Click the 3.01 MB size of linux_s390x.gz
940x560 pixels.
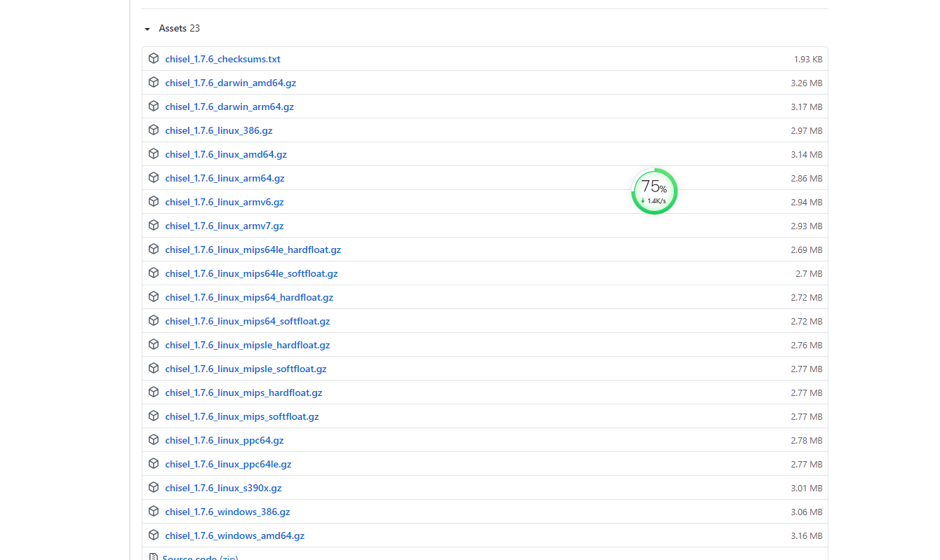807,489
